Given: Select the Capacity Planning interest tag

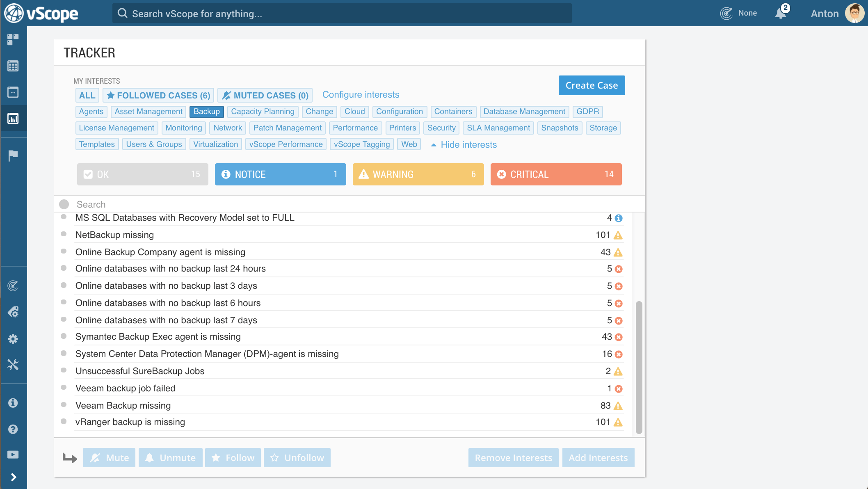Looking at the screenshot, I should point(263,112).
